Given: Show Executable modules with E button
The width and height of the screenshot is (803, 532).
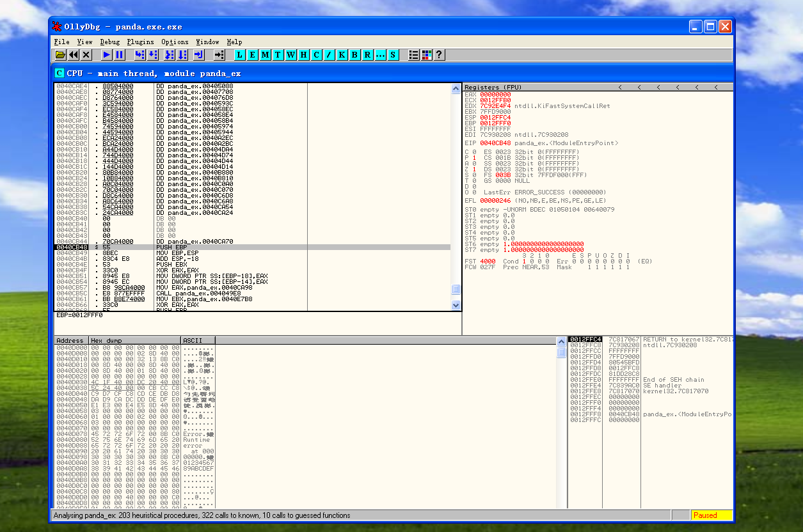Looking at the screenshot, I should [253, 55].
